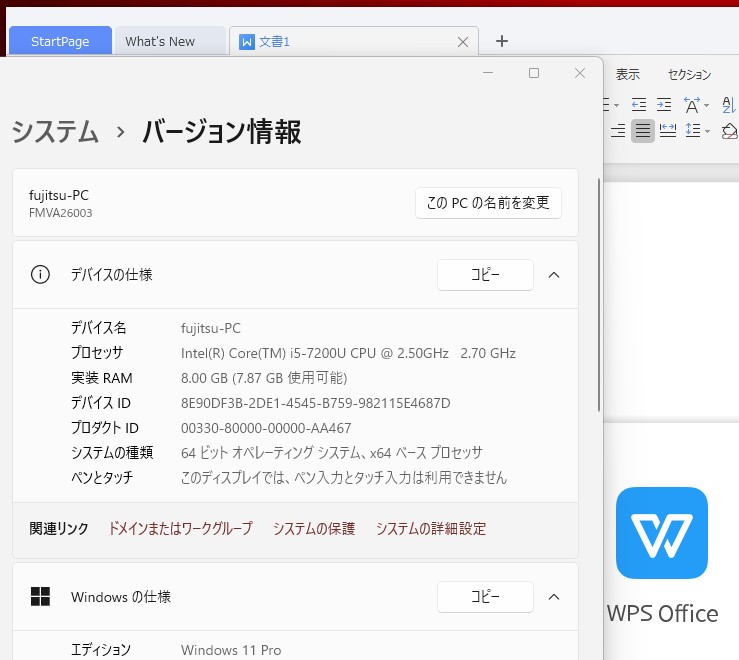The width and height of the screenshot is (739, 660).
Task: Select device ID 8E90DF3B-2DE1-4545-B759-982115E4687D
Action: [316, 403]
